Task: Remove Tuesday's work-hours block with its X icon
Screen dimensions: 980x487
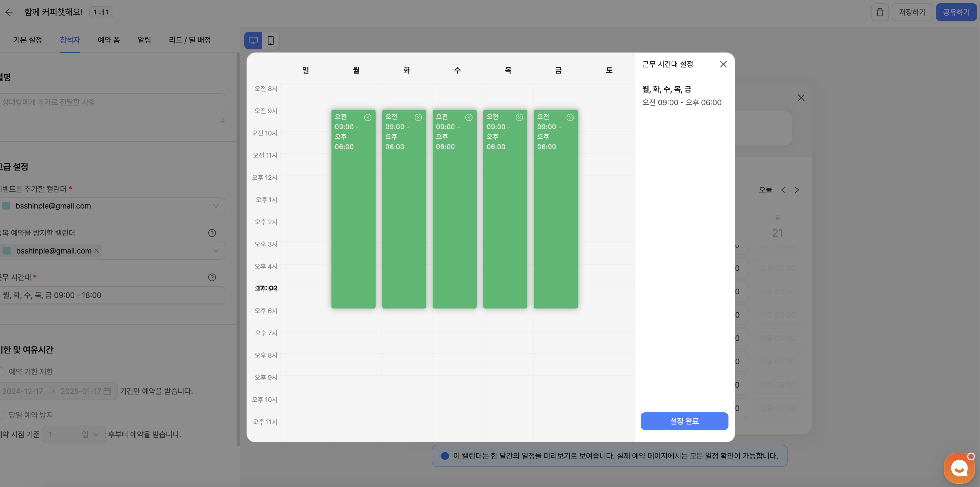Action: click(418, 118)
